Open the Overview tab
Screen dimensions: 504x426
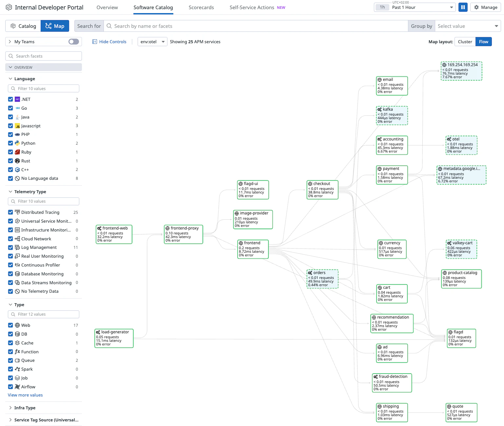107,7
